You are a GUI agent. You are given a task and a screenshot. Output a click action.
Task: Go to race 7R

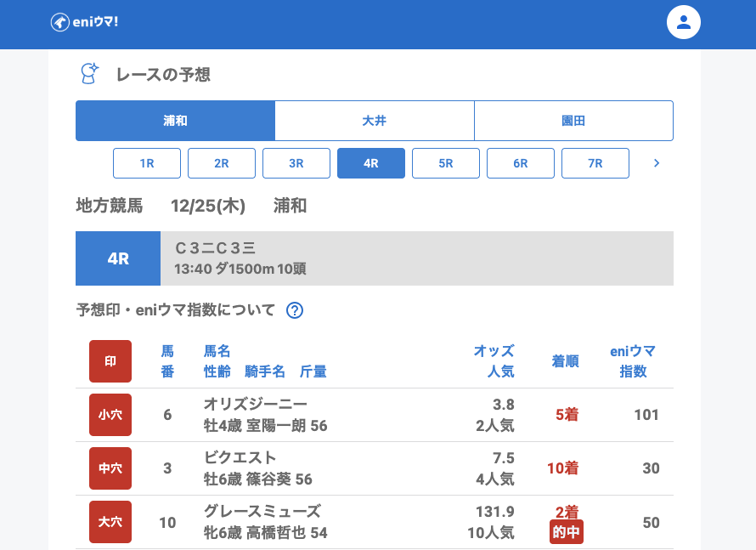[x=595, y=163]
